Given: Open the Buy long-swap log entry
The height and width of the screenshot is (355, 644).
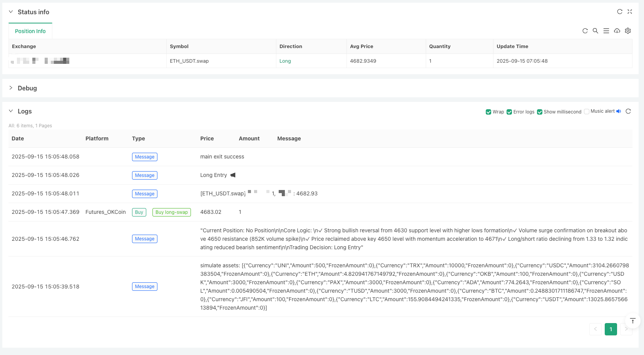Looking at the screenshot, I should 171,212.
